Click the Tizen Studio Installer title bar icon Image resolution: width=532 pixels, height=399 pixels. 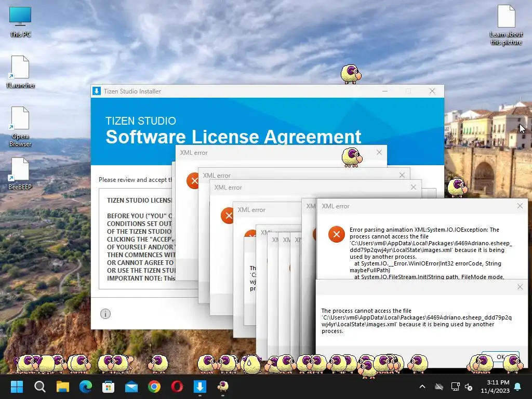click(x=97, y=91)
